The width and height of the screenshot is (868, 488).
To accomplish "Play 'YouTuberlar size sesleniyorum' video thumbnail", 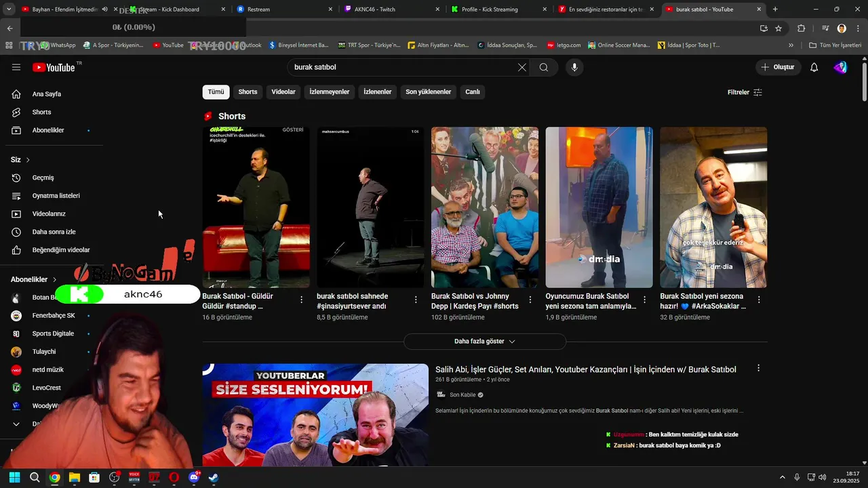I will click(315, 415).
